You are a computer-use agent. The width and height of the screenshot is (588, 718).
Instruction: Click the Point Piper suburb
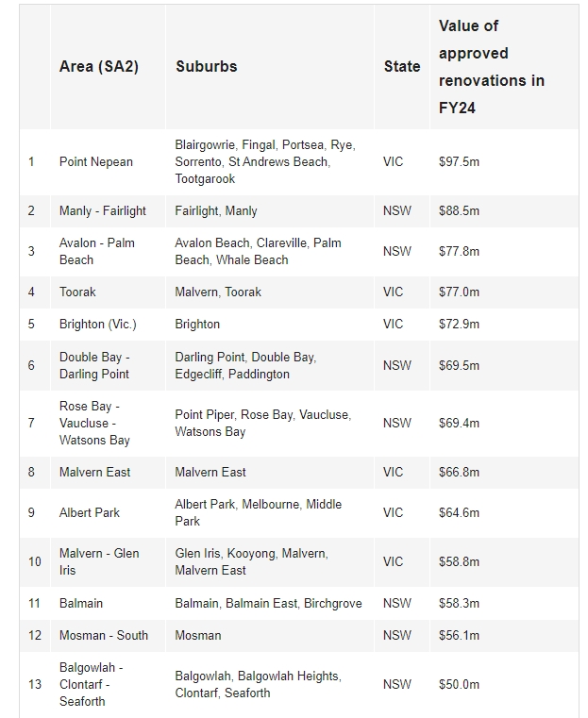tap(204, 415)
